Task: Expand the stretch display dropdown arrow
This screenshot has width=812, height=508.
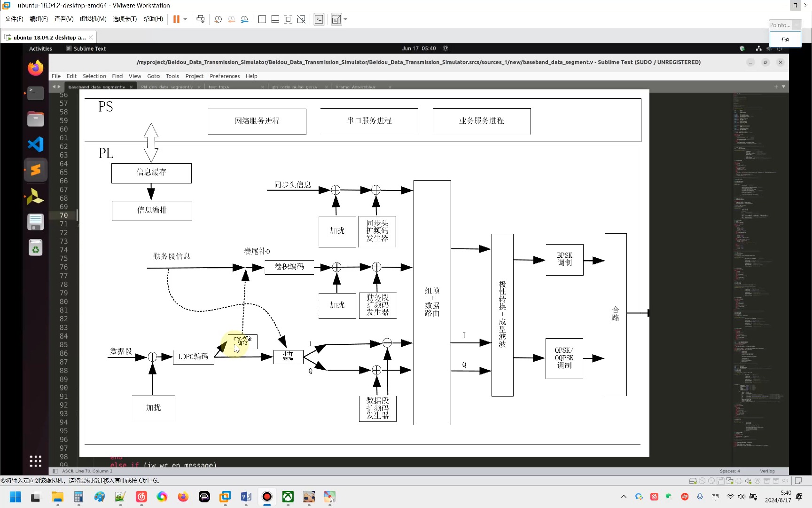Action: (345, 19)
